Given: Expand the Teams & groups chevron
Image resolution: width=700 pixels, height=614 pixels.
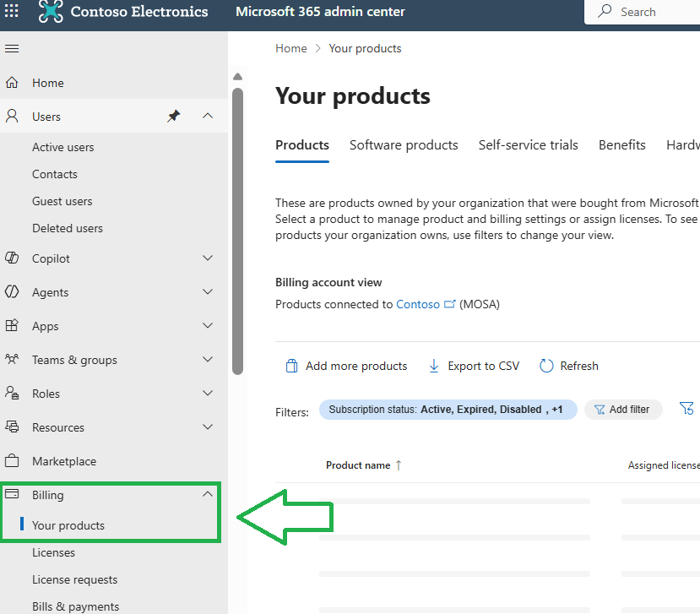Looking at the screenshot, I should coord(208,360).
